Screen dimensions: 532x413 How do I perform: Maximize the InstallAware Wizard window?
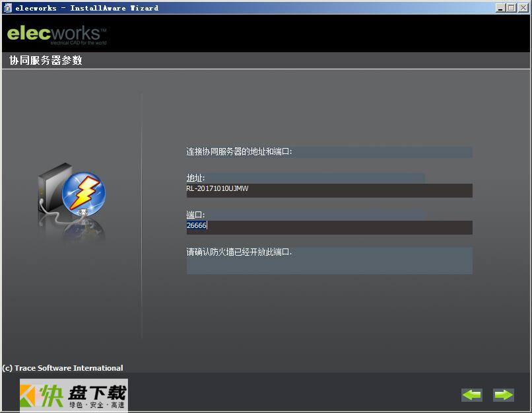511,8
